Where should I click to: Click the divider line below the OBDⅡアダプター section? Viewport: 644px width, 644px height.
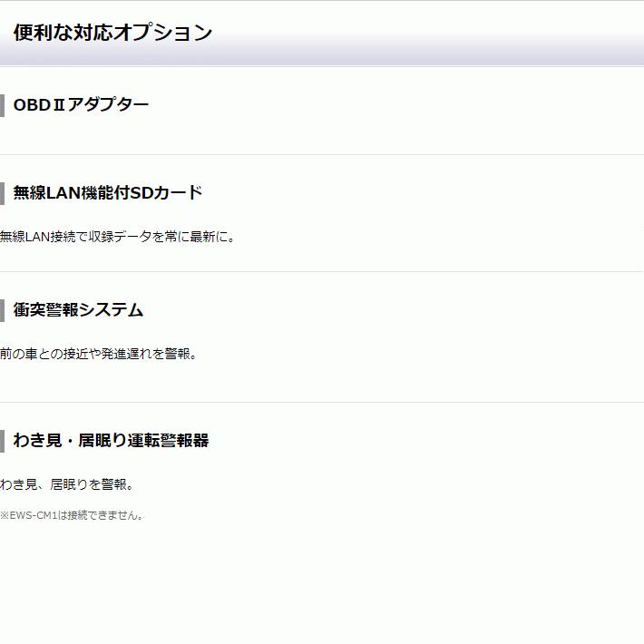pos(322,155)
